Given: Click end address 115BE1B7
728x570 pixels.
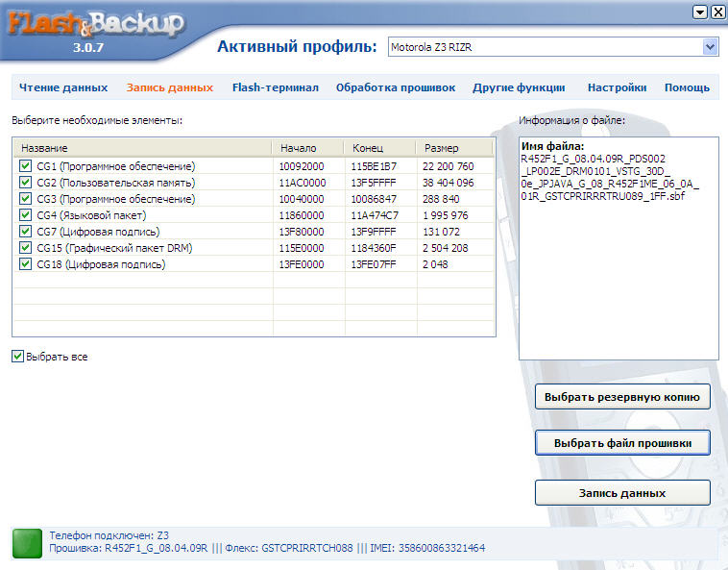Looking at the screenshot, I should point(374,166).
